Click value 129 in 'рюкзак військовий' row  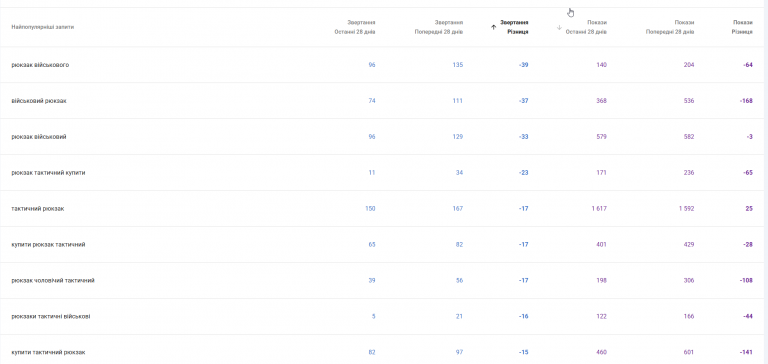click(458, 137)
